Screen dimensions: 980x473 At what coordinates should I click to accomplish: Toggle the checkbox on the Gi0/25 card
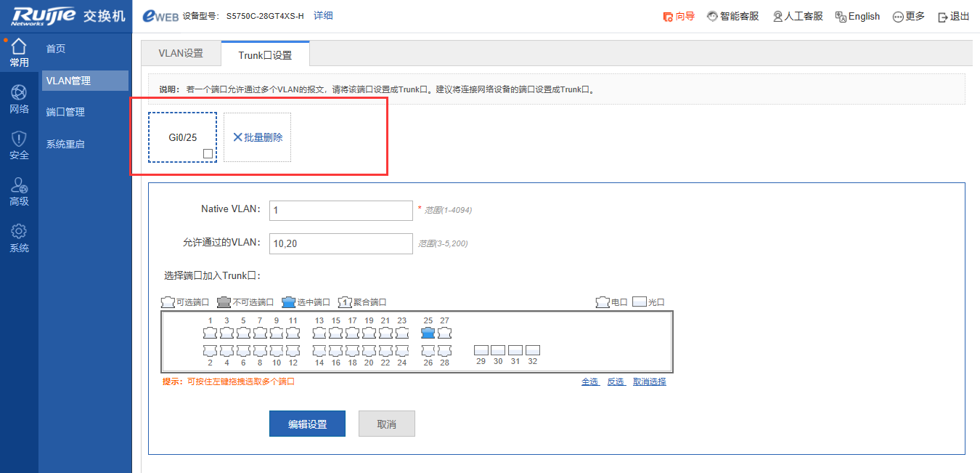point(208,154)
